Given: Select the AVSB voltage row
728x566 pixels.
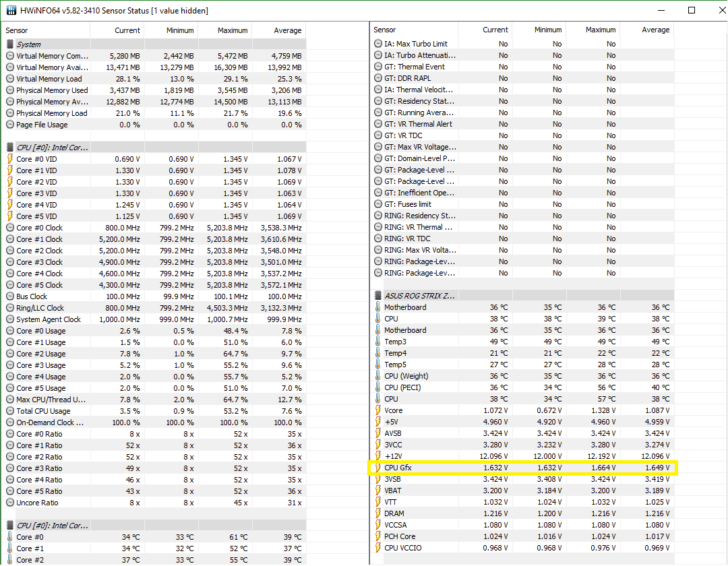Looking at the screenshot, I should point(522,433).
